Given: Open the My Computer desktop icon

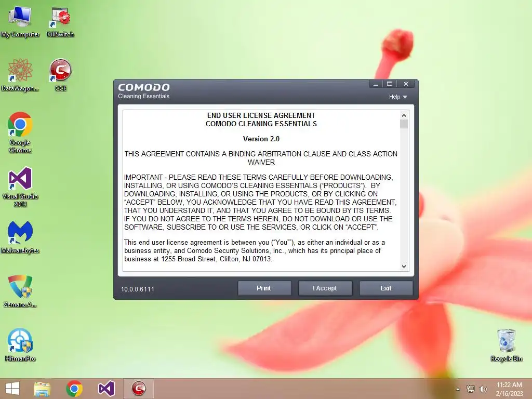Looking at the screenshot, I should [x=20, y=22].
